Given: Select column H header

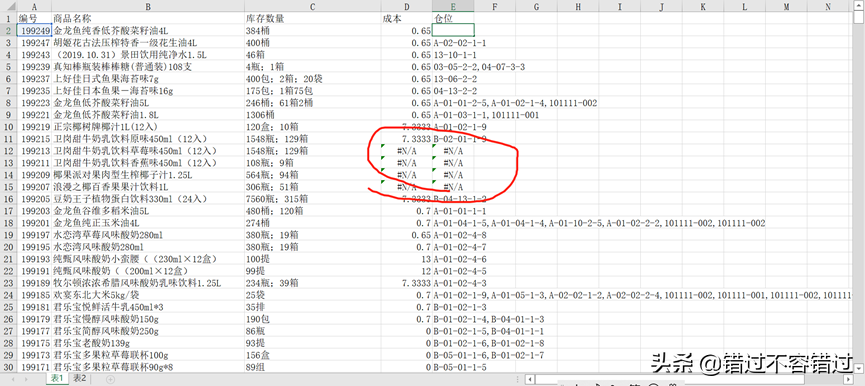Looking at the screenshot, I should 578,6.
